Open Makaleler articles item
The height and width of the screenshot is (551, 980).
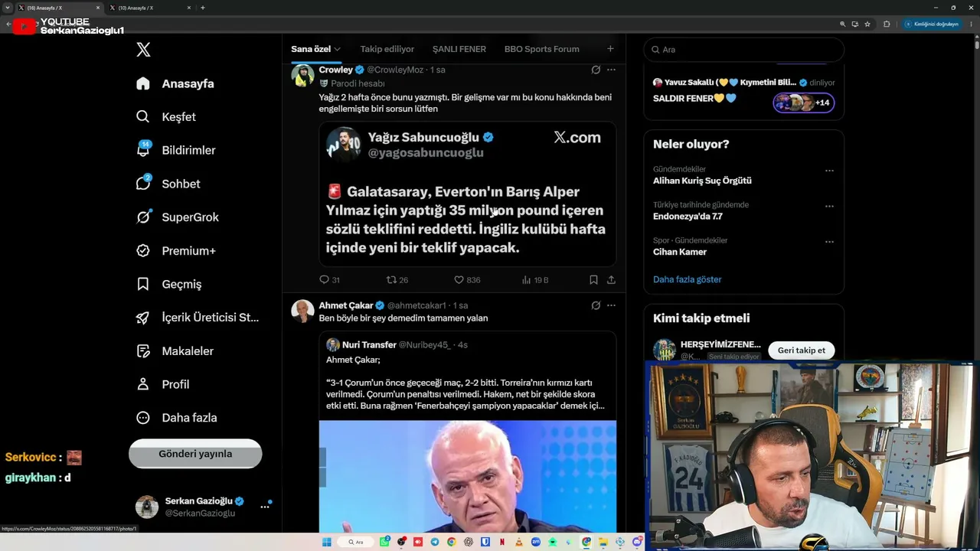tap(175, 351)
